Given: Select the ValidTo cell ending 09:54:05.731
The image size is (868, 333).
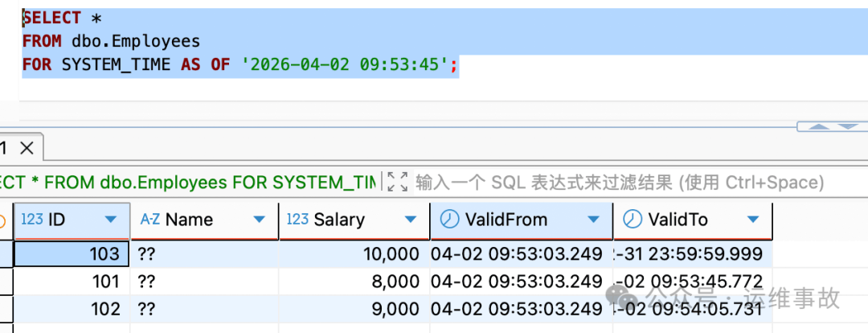Looking at the screenshot, I should [x=691, y=309].
